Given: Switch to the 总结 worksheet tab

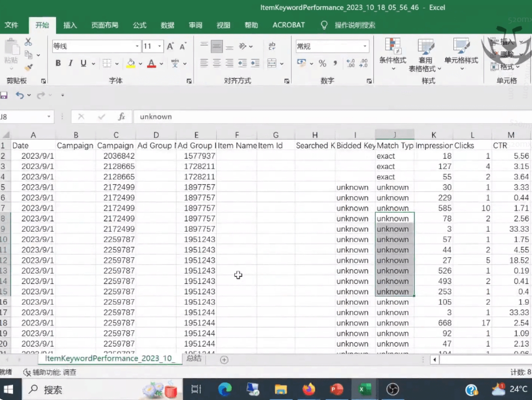Looking at the screenshot, I should (194, 358).
